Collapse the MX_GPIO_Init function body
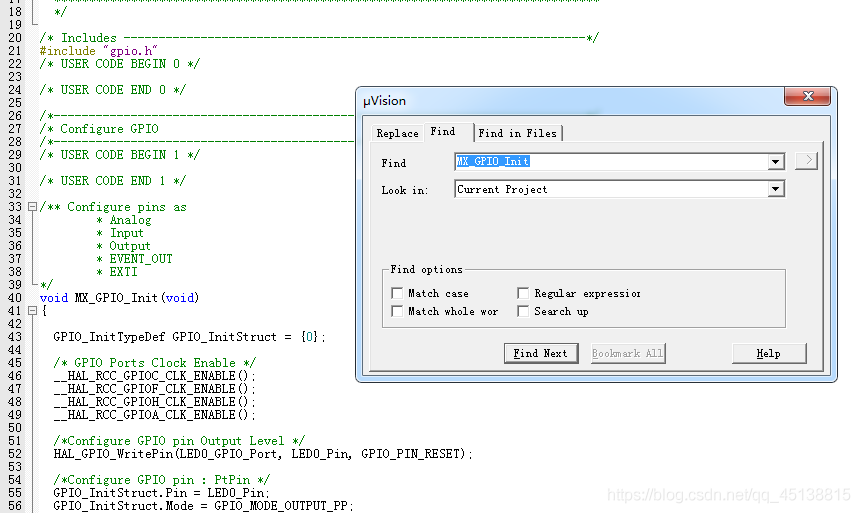Viewport: 860px width, 513px height. click(32, 311)
